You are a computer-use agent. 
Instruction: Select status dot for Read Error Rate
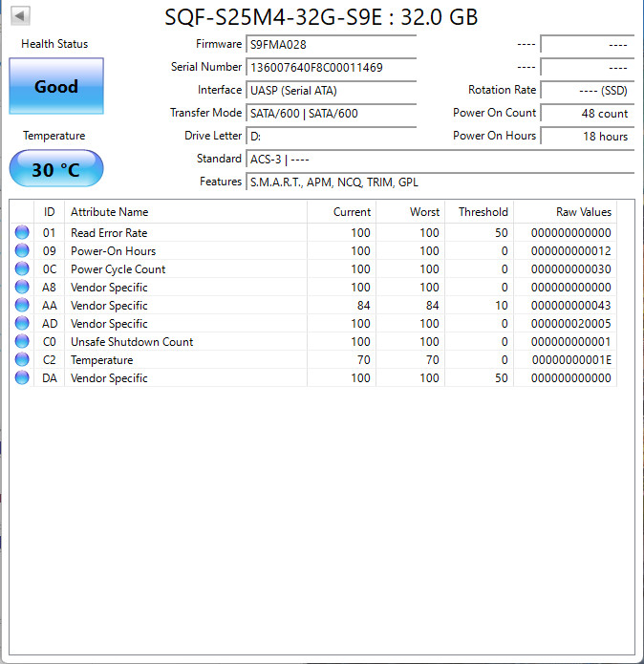click(22, 232)
